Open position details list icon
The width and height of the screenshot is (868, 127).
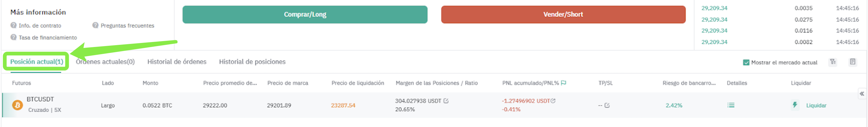(731, 105)
